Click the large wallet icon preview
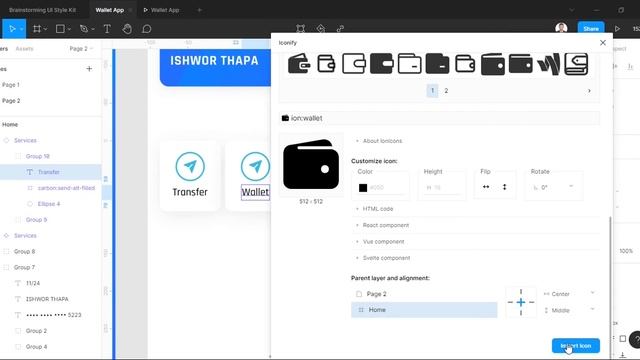This screenshot has height=360, width=640. pyautogui.click(x=311, y=164)
